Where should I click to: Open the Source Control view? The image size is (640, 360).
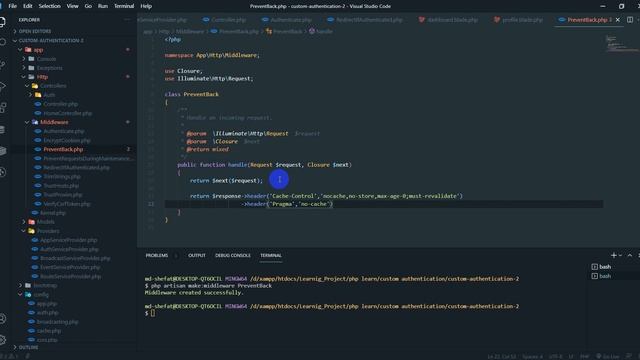click(2, 64)
